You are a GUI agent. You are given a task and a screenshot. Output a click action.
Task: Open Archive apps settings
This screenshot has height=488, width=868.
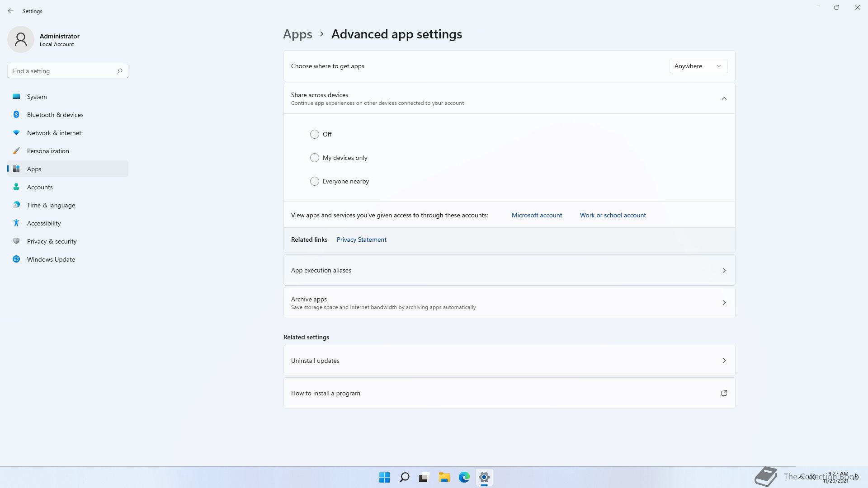pos(509,303)
